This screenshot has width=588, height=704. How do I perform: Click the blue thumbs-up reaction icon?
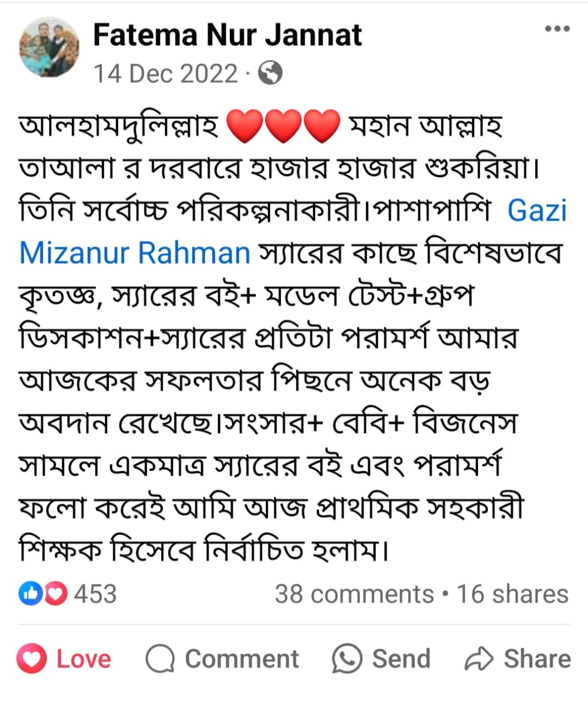pos(30,593)
